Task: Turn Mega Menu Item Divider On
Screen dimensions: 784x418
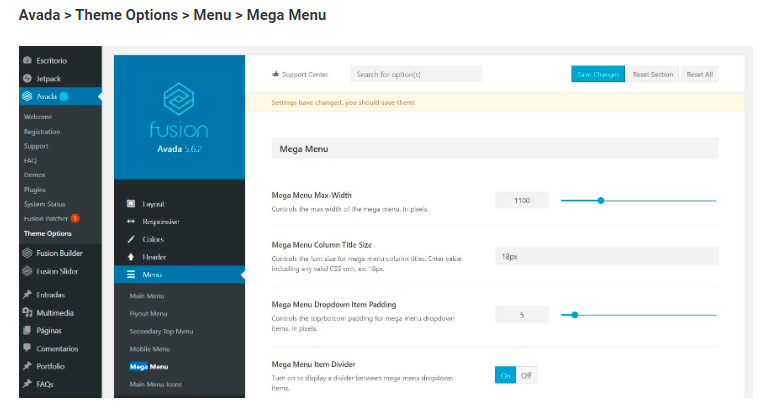Action: [506, 375]
